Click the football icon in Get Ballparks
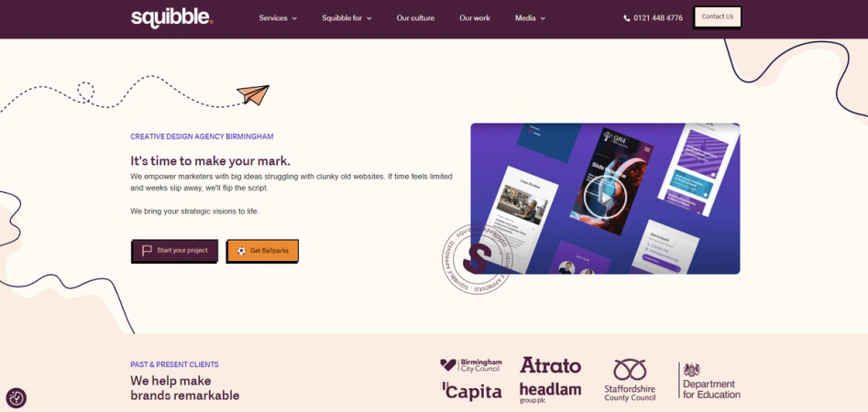This screenshot has height=412, width=868. click(x=241, y=251)
